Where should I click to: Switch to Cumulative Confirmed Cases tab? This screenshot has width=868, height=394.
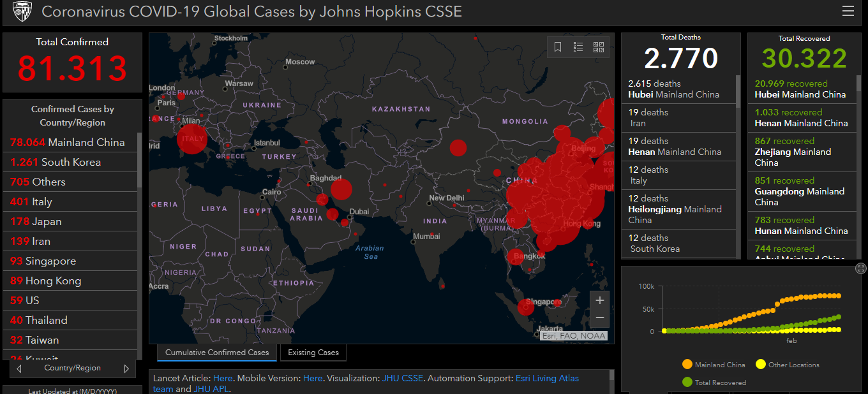[x=217, y=353]
